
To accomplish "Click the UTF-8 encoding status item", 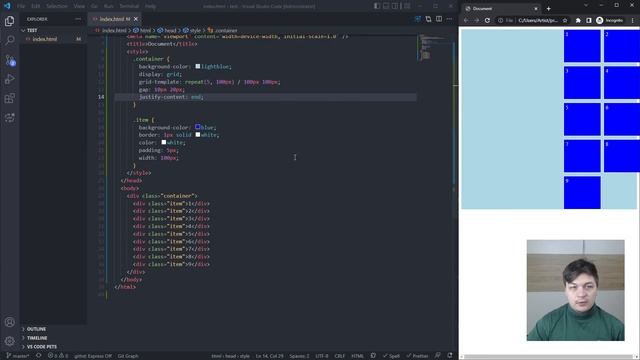I will point(322,356).
